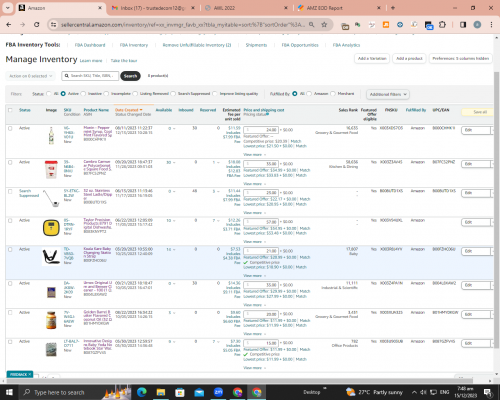This screenshot has width=500, height=400.
Task: Open the FBA Inventory tool link
Action: click(134, 45)
